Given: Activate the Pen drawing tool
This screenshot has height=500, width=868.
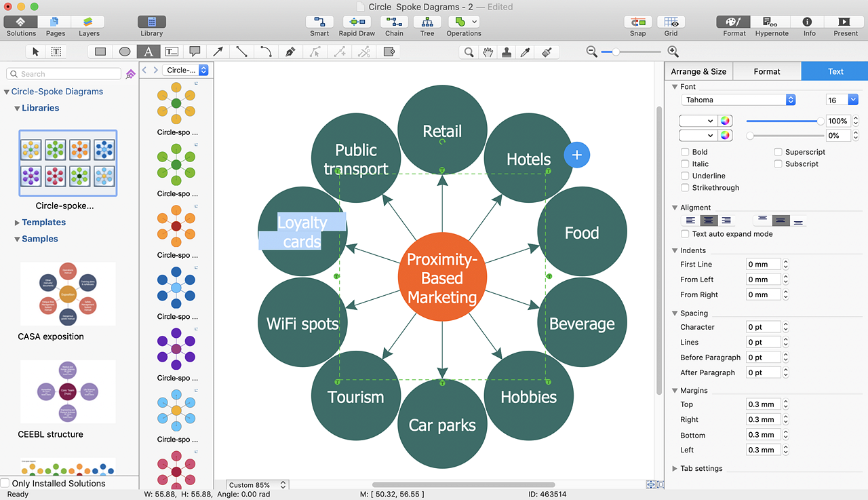Looking at the screenshot, I should (x=290, y=52).
